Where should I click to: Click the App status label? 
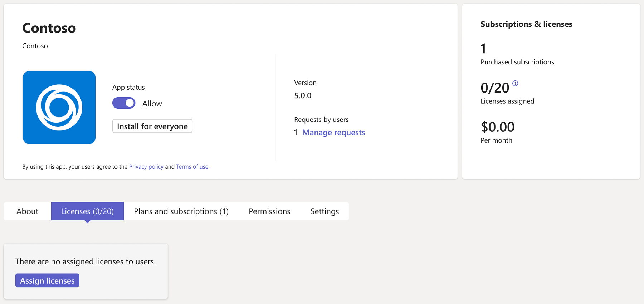point(128,87)
